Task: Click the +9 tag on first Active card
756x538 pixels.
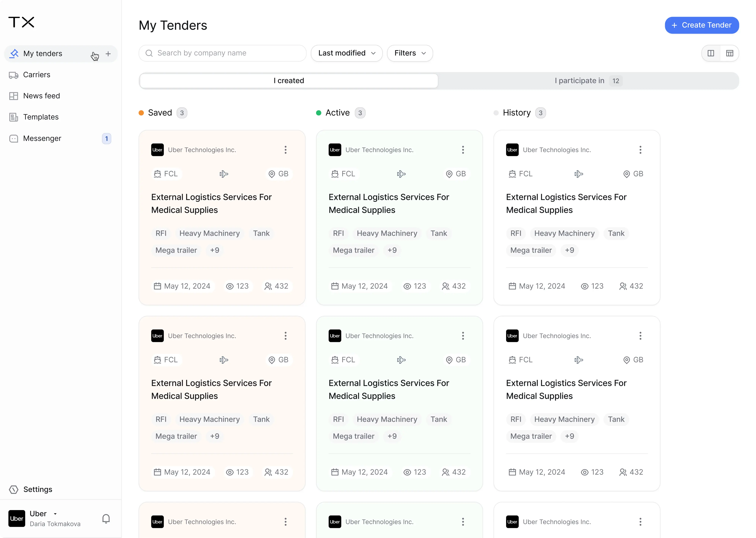Action: (x=392, y=250)
